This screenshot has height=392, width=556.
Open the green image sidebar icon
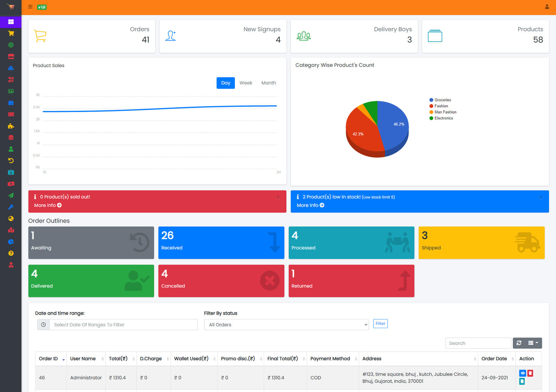[x=11, y=91]
